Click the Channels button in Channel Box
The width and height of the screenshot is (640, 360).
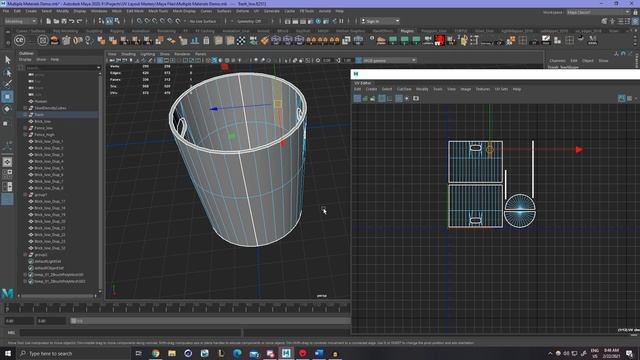[557, 61]
